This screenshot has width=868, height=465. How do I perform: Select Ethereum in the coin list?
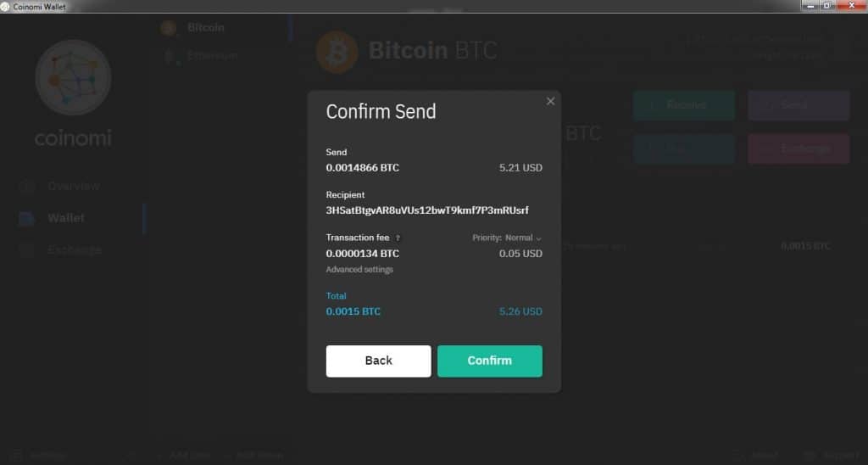212,56
